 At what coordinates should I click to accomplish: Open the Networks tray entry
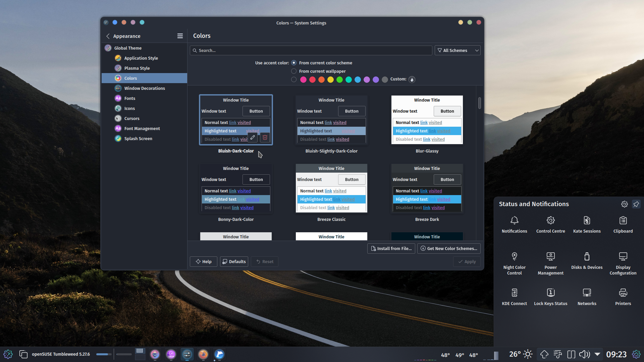(587, 297)
